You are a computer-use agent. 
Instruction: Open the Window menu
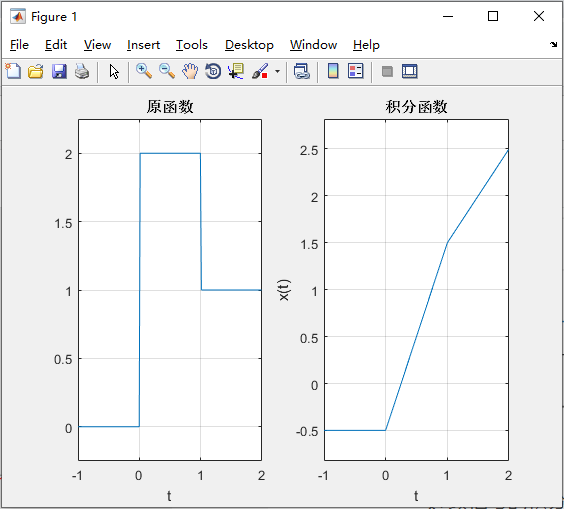coord(313,45)
